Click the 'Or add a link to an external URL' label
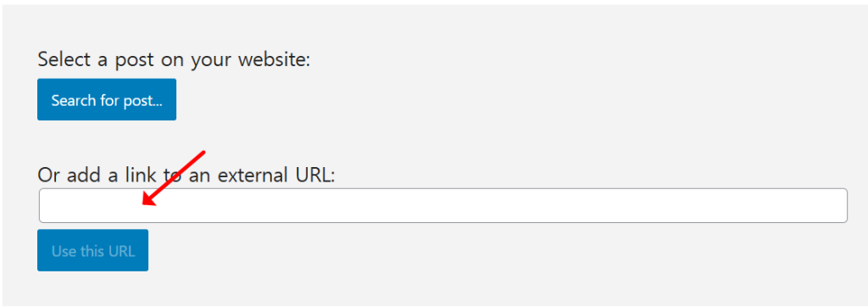This screenshot has width=868, height=307. (186, 175)
